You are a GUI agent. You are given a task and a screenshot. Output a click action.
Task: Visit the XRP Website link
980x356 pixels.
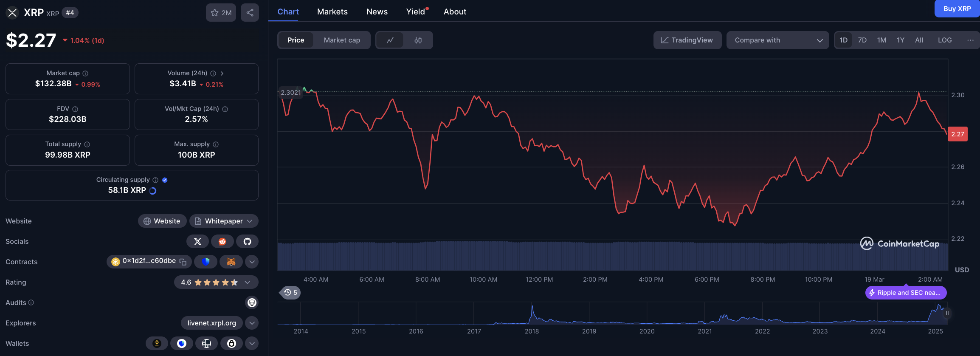[x=162, y=221]
